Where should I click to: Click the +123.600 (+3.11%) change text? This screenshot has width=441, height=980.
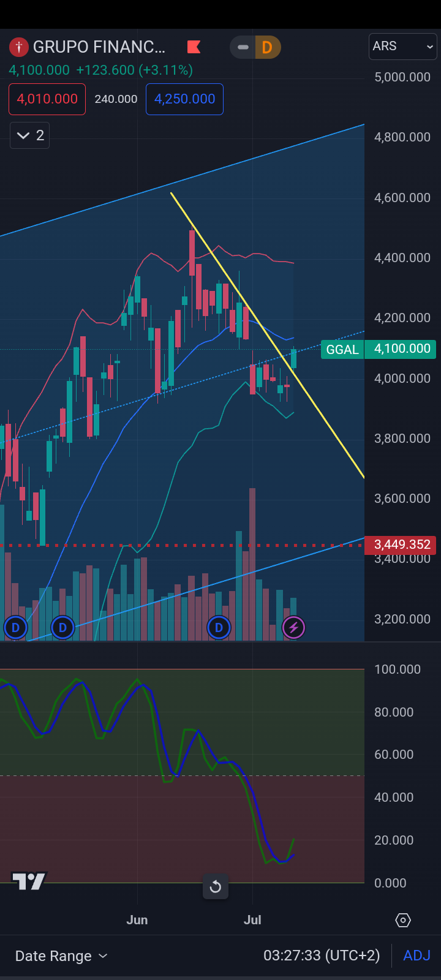[135, 70]
